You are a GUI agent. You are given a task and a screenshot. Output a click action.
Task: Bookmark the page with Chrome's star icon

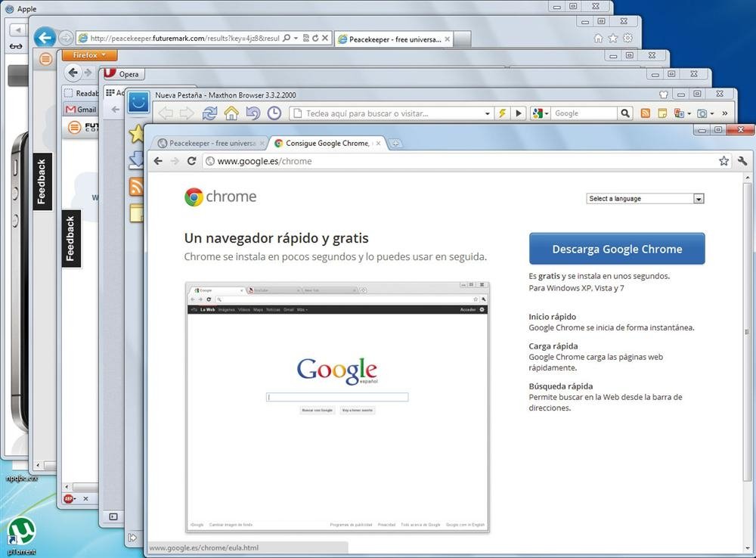click(x=723, y=161)
